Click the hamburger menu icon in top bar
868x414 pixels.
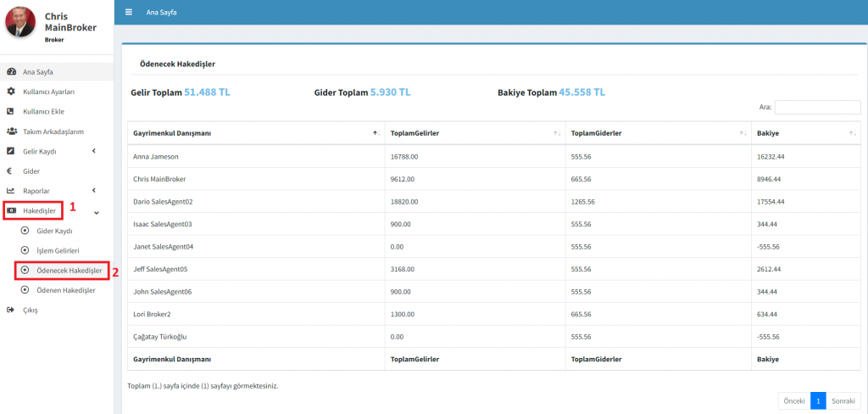point(128,12)
